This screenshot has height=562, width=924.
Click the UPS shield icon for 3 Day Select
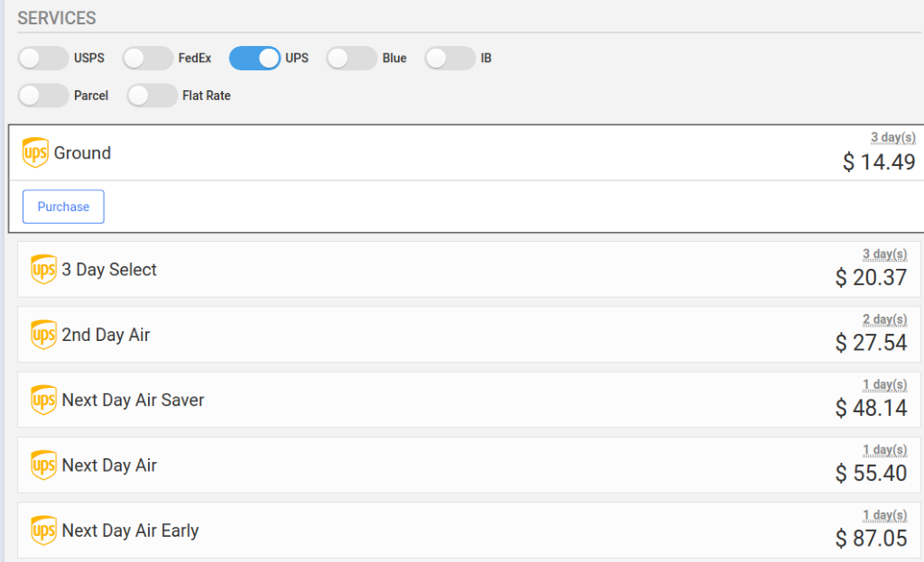(42, 269)
